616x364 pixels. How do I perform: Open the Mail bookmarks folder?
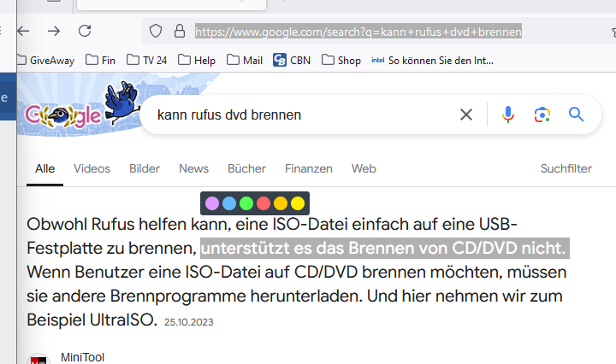coord(245,61)
